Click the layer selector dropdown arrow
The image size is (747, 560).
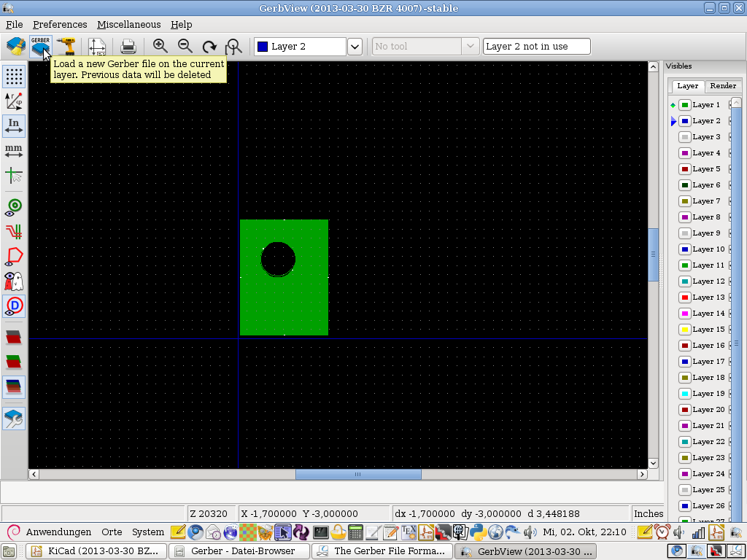(x=355, y=47)
